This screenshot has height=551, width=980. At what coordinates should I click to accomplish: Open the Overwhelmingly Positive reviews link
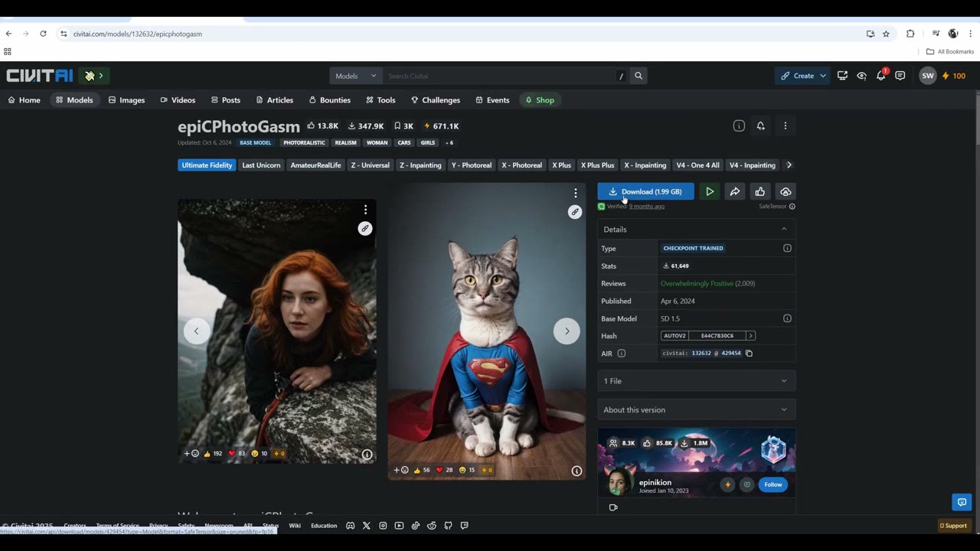697,283
